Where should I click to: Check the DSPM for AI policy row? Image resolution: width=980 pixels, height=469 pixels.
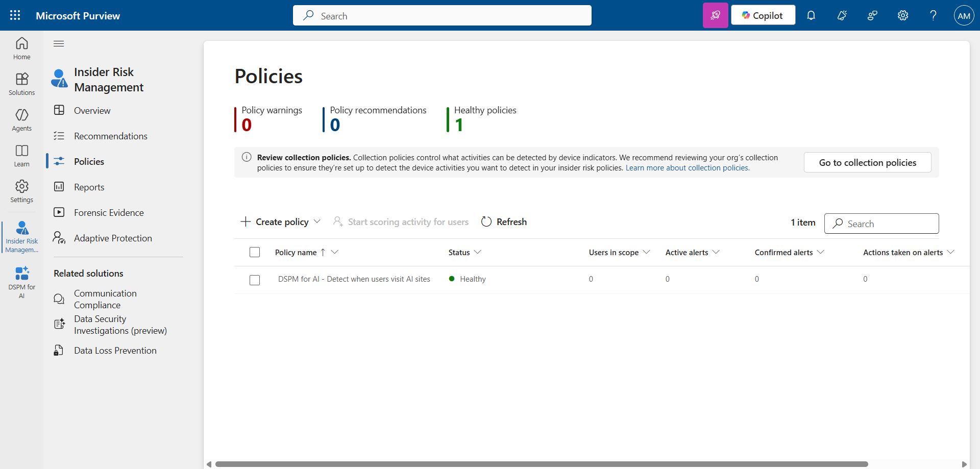255,280
